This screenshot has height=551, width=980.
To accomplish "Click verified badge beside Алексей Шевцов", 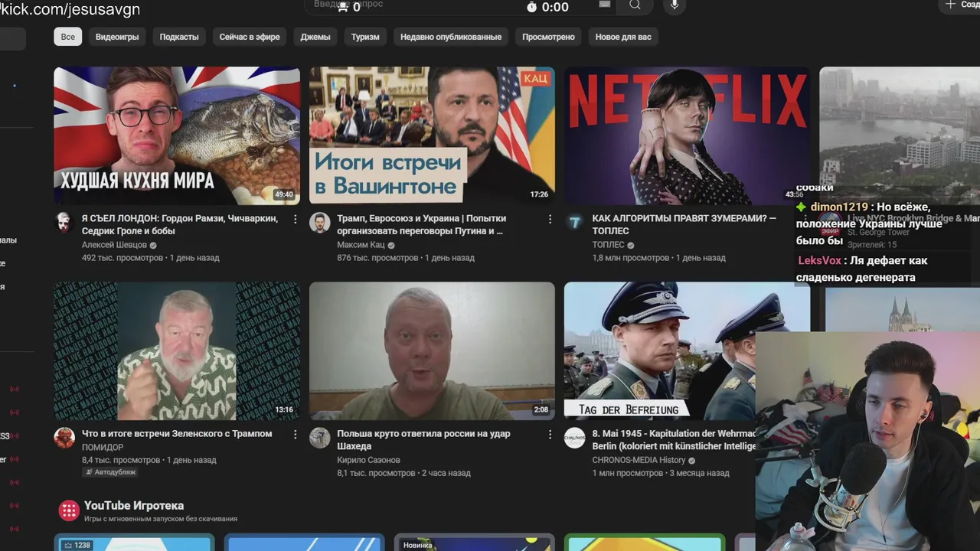I will click(x=153, y=246).
